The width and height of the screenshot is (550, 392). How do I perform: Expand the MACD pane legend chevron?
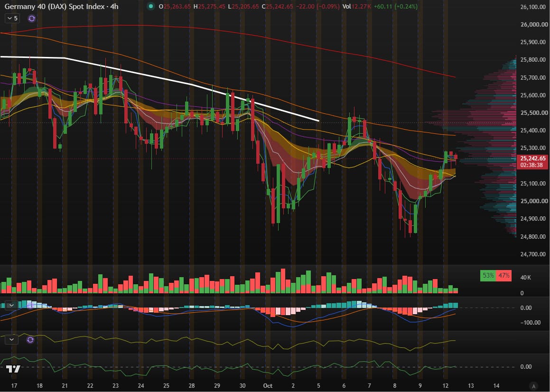click(11, 305)
